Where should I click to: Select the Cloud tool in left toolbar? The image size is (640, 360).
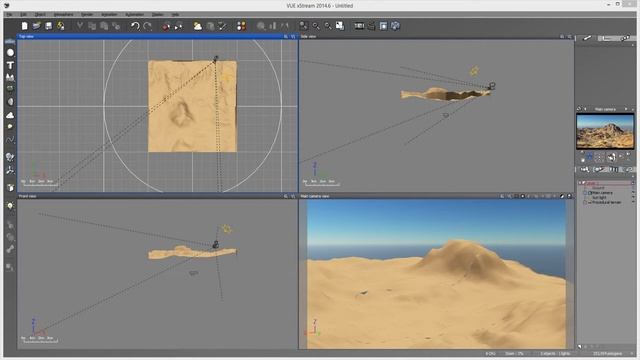pos(10,115)
